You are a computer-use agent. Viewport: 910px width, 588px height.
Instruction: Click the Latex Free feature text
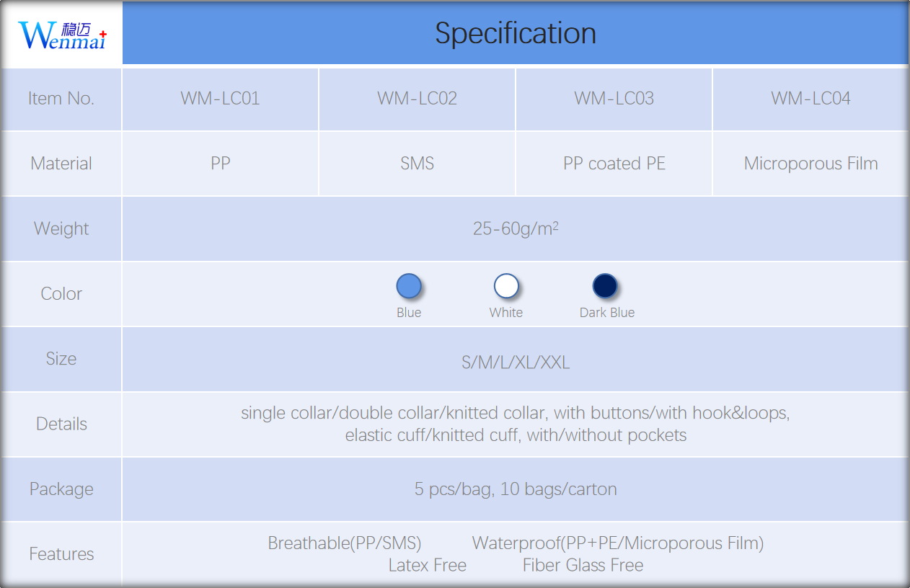point(427,566)
